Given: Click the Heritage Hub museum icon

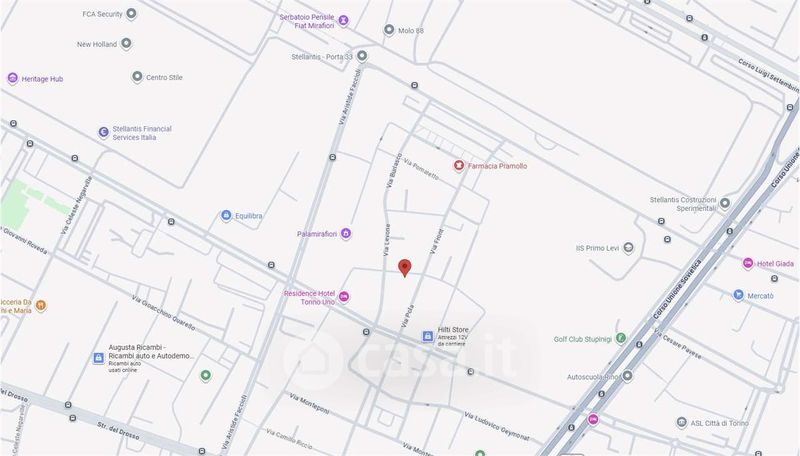Looking at the screenshot, I should click(x=13, y=79).
